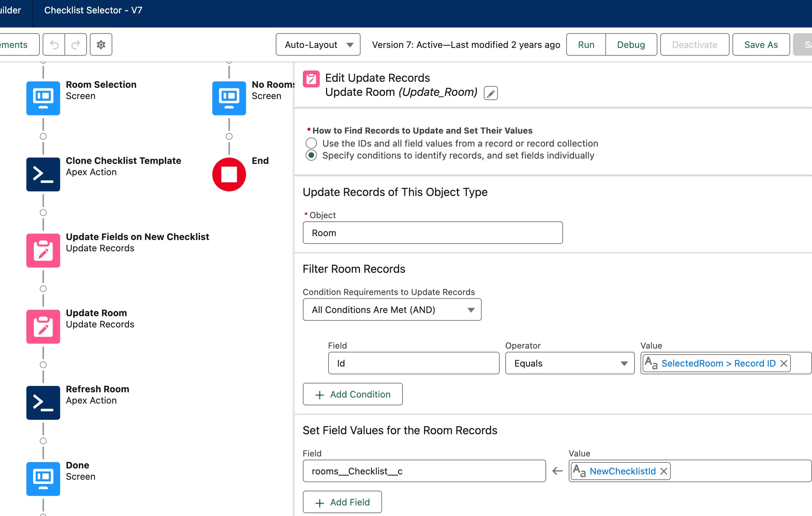
Task: Toggle the No Rooms Screen node
Action: (230, 98)
